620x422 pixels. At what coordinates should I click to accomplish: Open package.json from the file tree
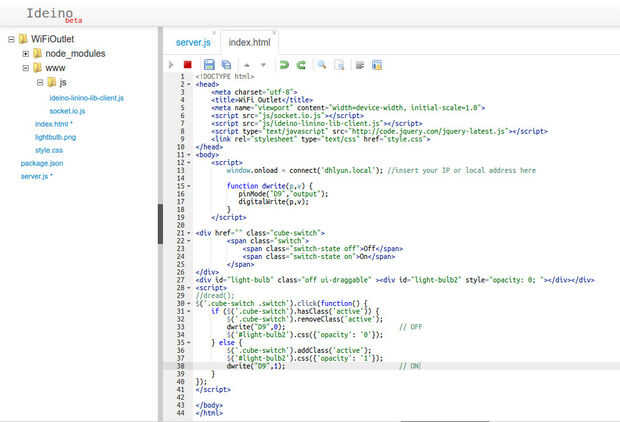(x=42, y=163)
